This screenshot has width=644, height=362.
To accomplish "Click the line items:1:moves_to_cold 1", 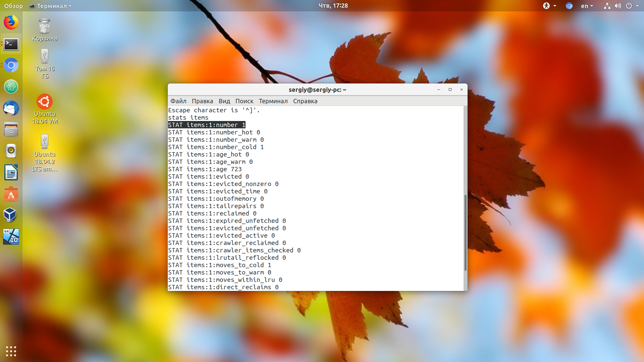I will point(219,265).
